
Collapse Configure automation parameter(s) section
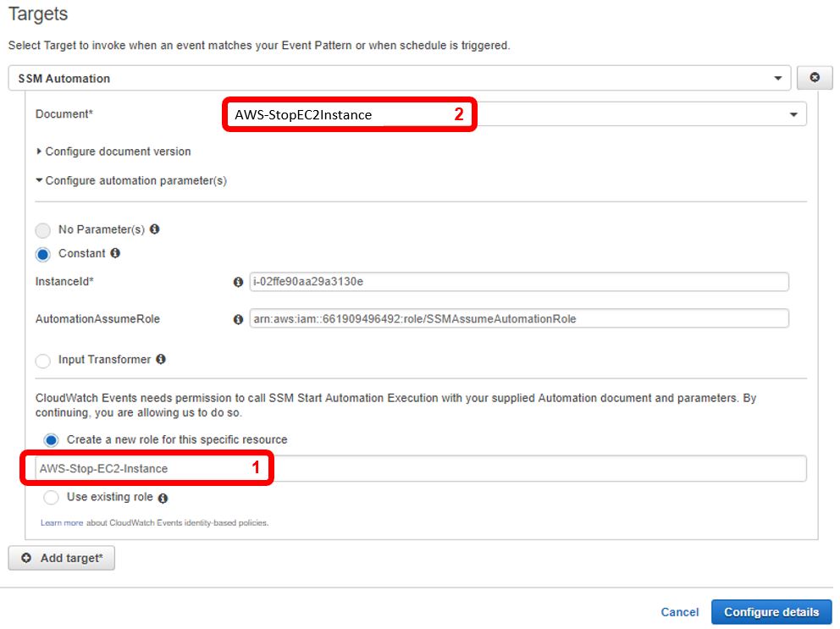tap(131, 180)
